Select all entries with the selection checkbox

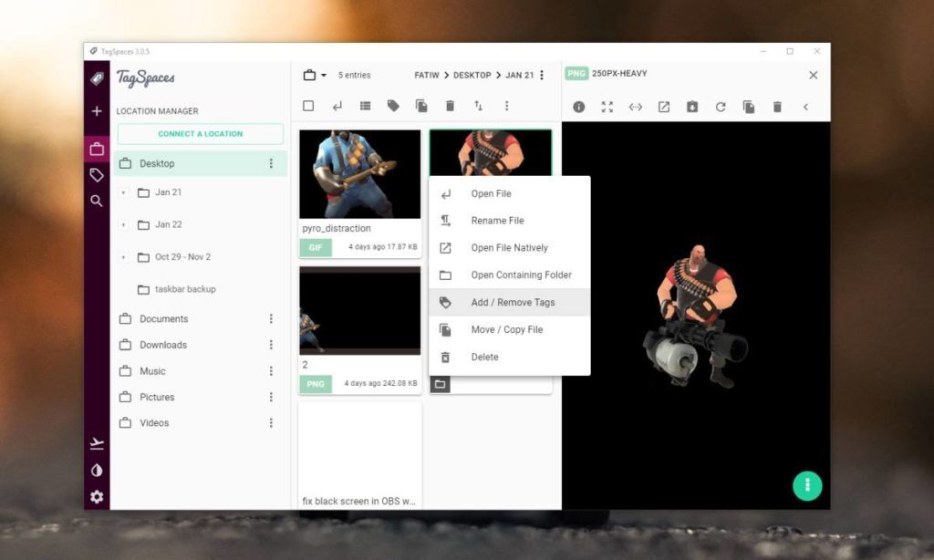point(307,106)
